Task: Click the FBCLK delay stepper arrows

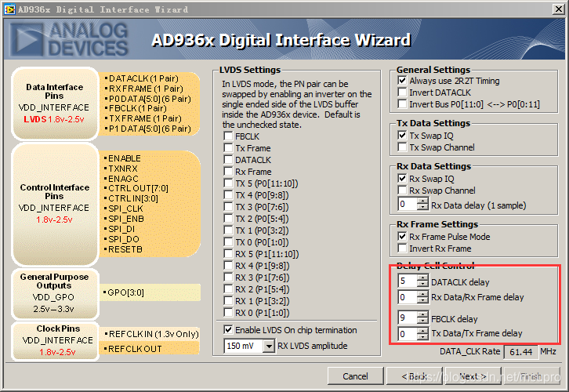Action: tap(422, 318)
